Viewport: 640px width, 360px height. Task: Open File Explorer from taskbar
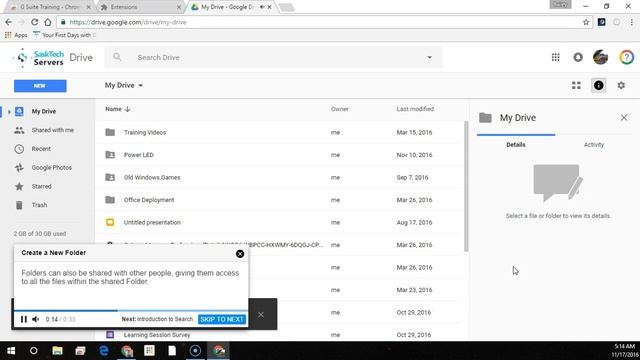[57, 351]
